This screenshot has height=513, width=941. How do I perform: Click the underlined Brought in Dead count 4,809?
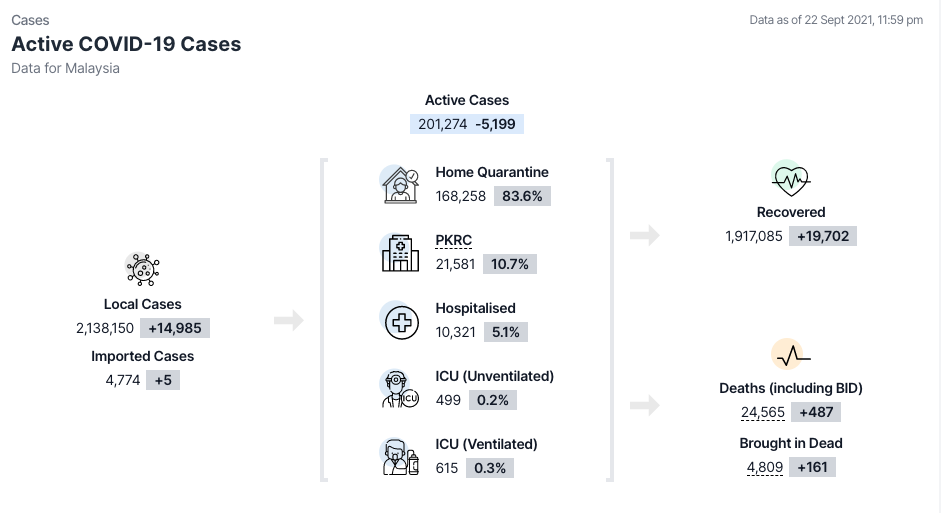coord(765,467)
